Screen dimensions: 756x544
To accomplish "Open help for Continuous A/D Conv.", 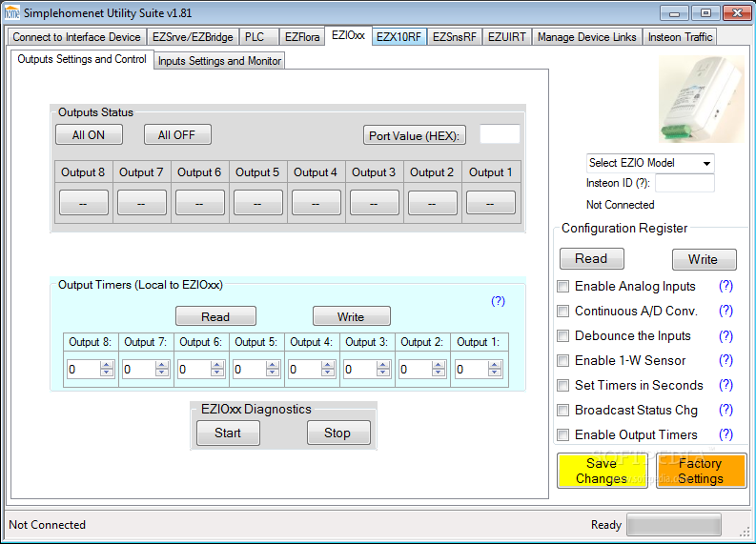I will [x=725, y=311].
